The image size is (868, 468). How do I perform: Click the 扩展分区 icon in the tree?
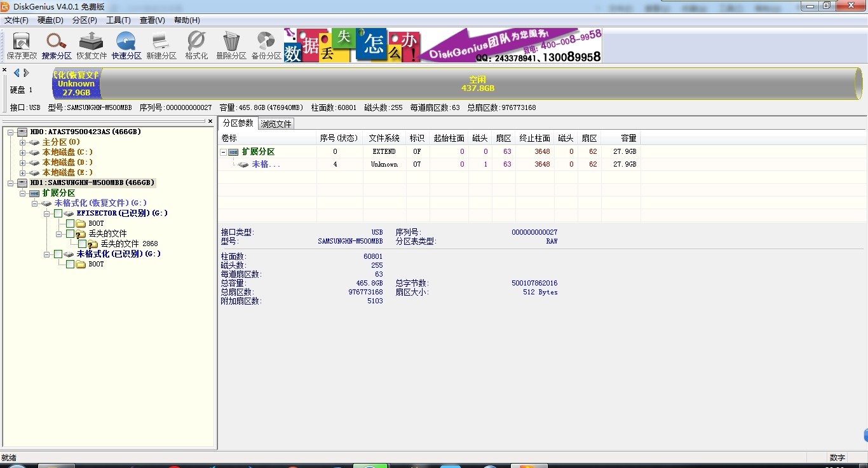click(34, 193)
